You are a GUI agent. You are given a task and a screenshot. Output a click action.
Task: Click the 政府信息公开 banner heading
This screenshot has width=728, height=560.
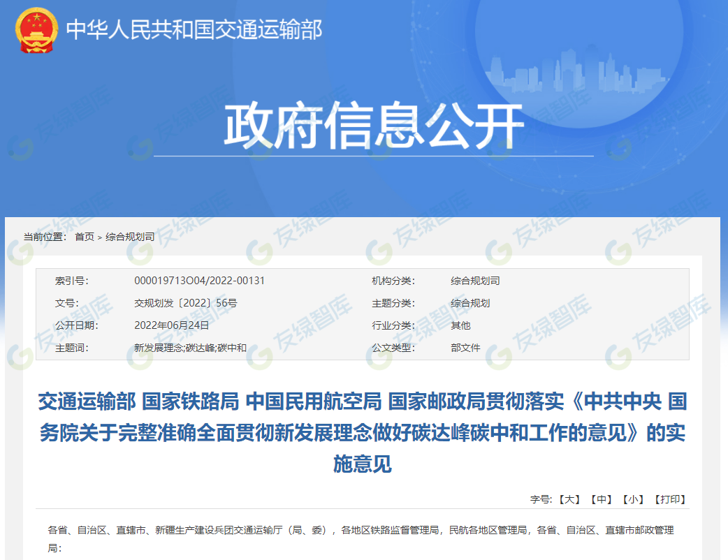pyautogui.click(x=373, y=126)
